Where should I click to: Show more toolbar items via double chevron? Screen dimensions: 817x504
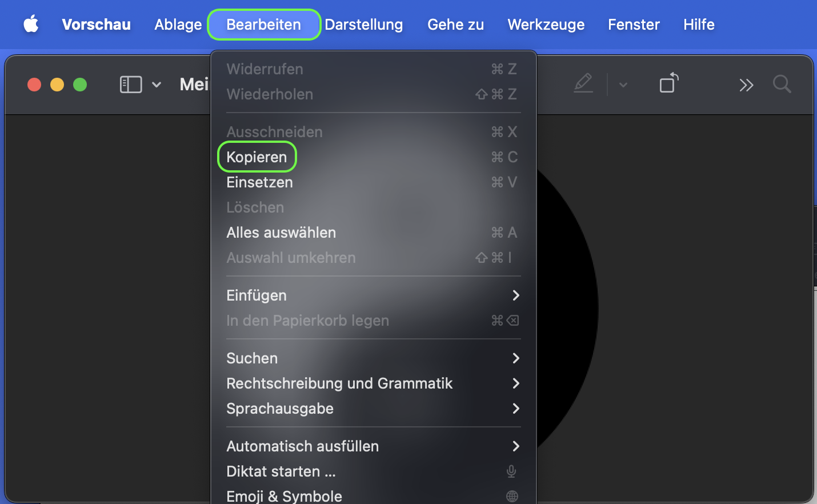pyautogui.click(x=746, y=85)
